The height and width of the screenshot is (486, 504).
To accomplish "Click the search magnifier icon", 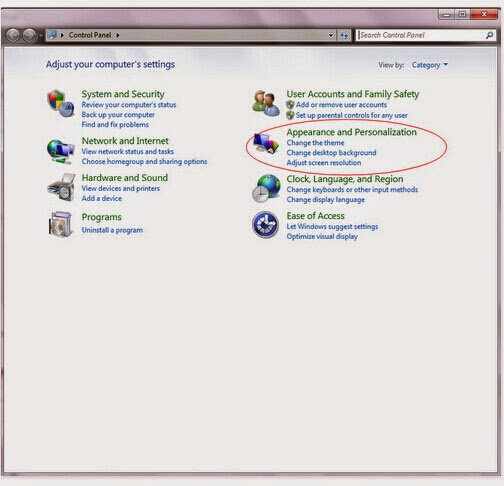I will coord(489,35).
